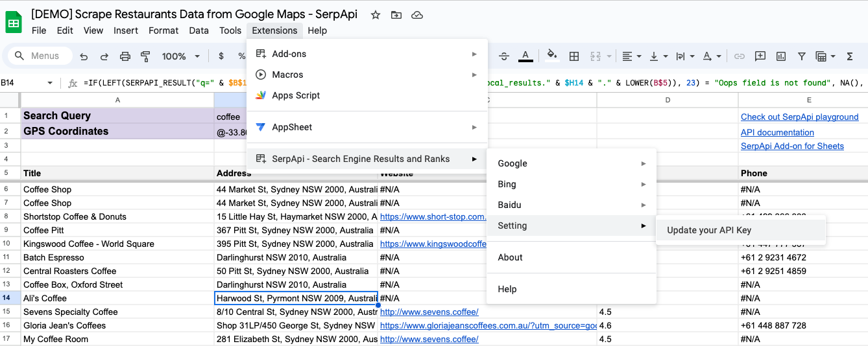Undo the last action

(x=84, y=56)
